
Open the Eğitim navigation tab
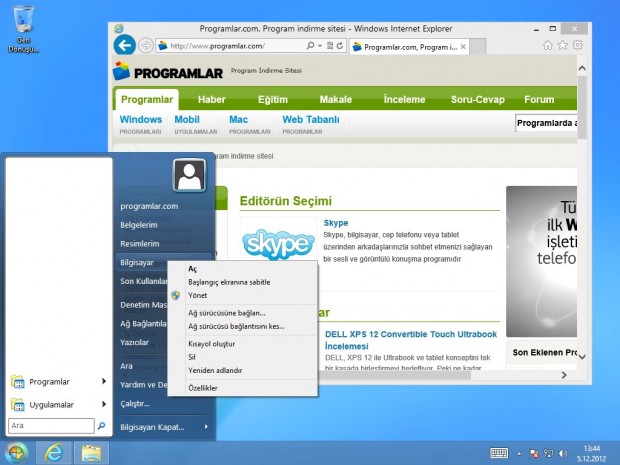pyautogui.click(x=273, y=99)
